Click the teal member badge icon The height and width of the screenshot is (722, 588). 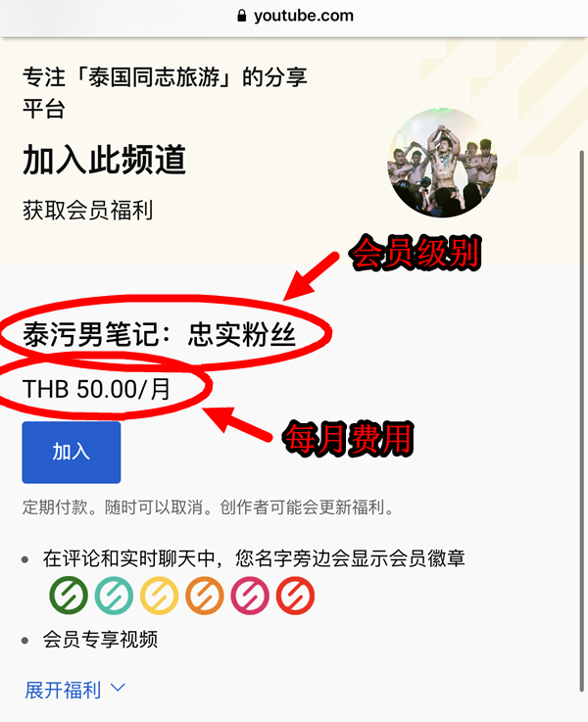115,596
